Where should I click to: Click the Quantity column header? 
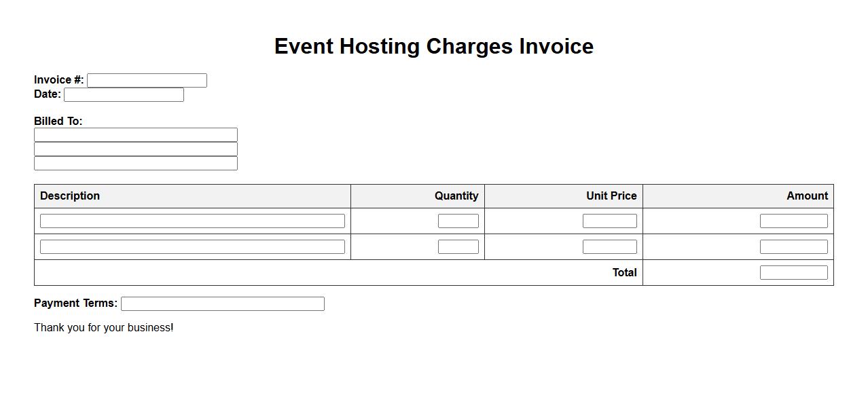tap(456, 196)
